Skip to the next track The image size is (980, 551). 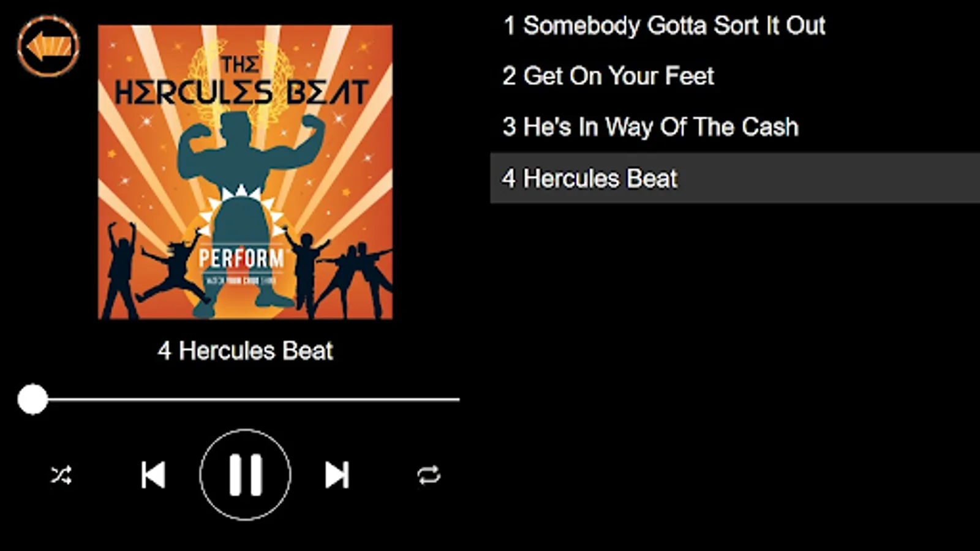(x=337, y=475)
